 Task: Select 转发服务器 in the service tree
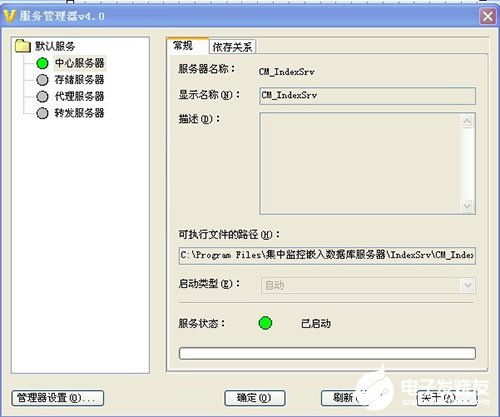(x=79, y=113)
